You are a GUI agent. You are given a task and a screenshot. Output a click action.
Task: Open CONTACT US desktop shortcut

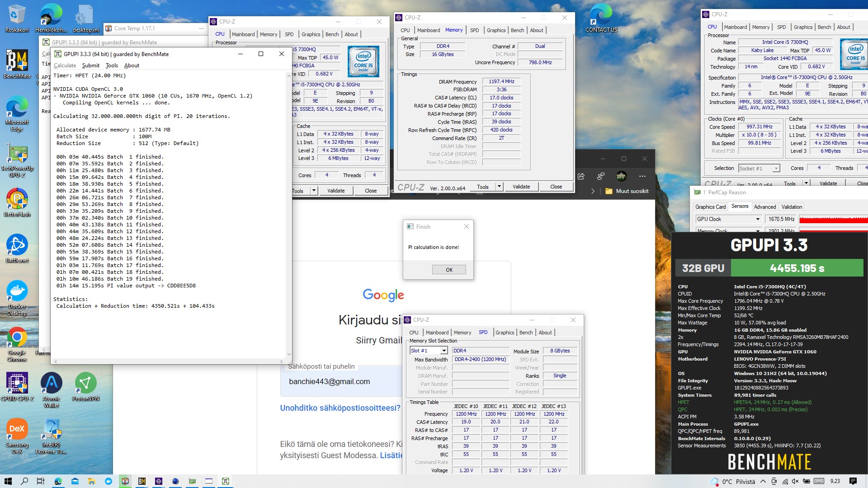601,18
